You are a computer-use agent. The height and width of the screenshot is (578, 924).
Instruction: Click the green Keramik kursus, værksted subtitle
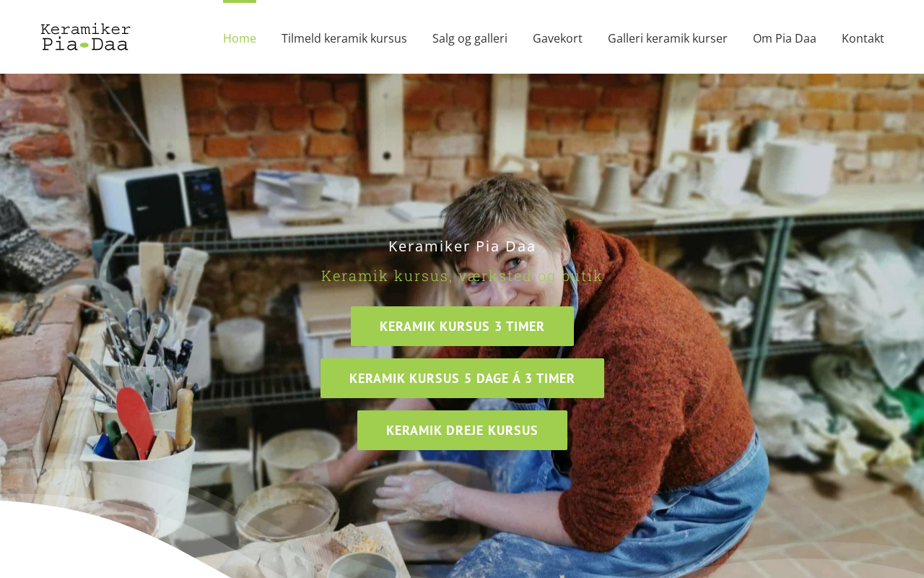point(462,275)
